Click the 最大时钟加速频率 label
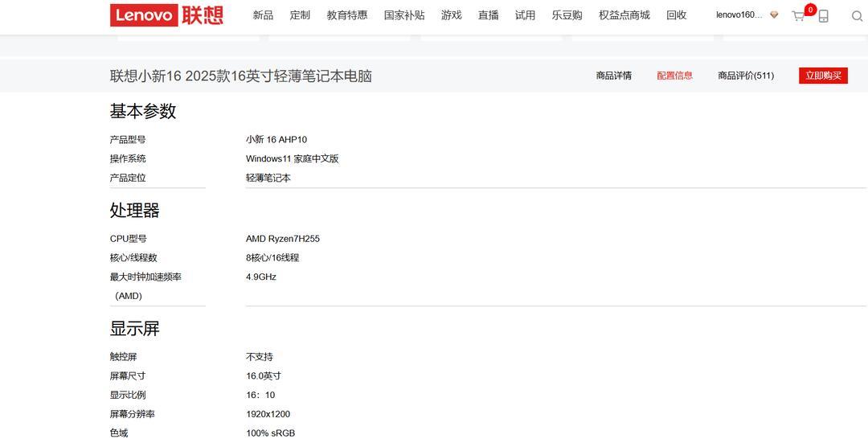This screenshot has width=868, height=439. point(145,277)
